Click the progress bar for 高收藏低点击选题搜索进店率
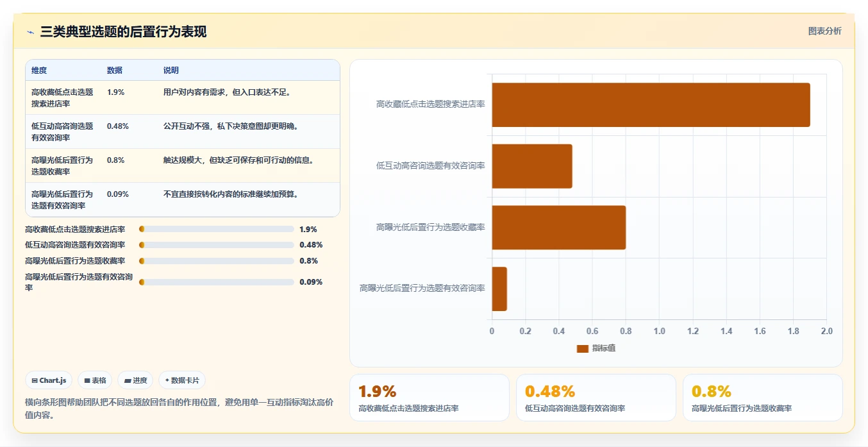This screenshot has width=868, height=447. pos(217,229)
